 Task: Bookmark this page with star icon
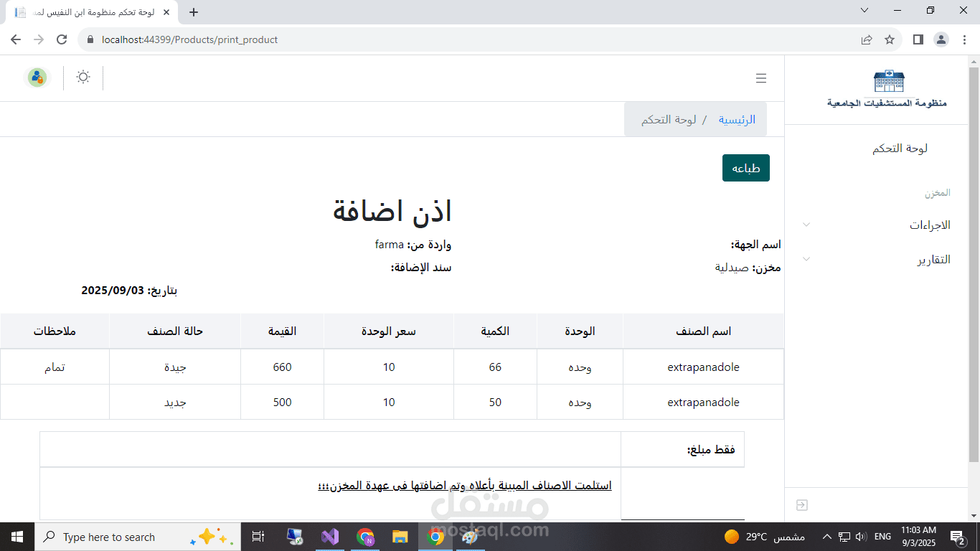(x=890, y=39)
